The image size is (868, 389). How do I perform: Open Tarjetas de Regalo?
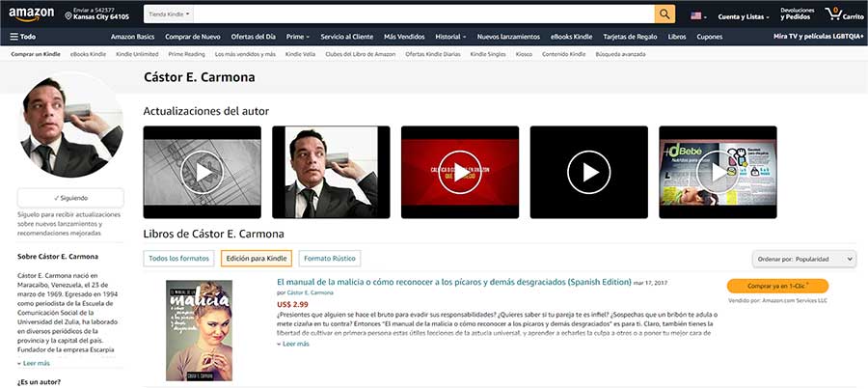point(630,37)
